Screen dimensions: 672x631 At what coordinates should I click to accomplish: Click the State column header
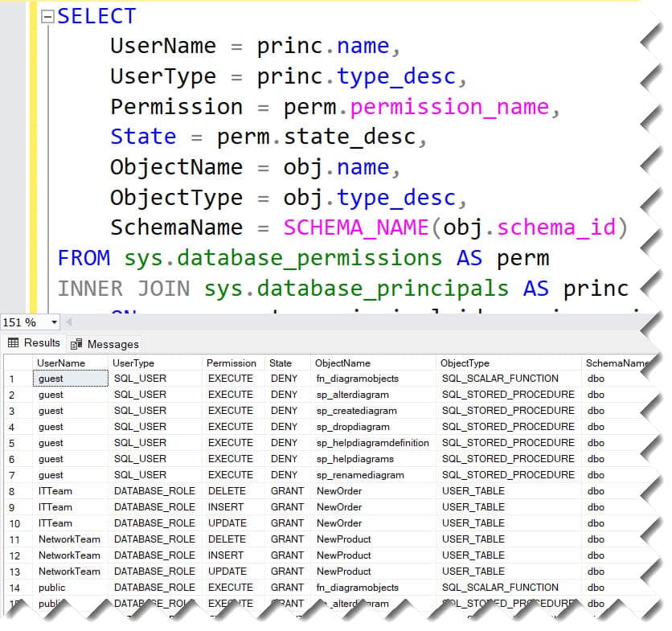(282, 363)
